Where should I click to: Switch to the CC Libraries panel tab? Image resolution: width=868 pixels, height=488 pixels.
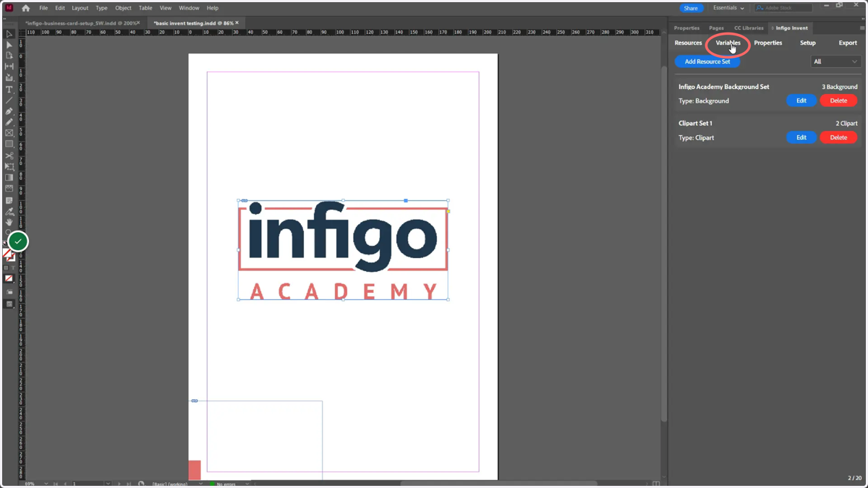pyautogui.click(x=749, y=28)
